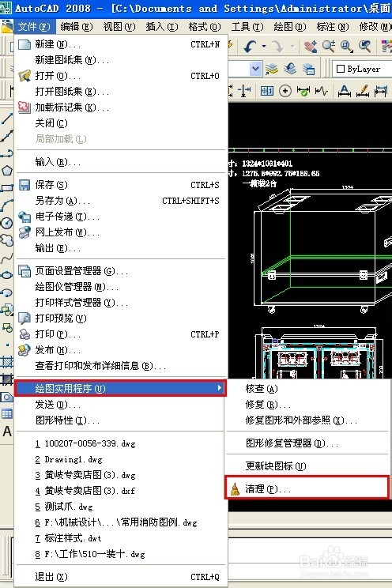
Task: Choose 输出(E)... from File menu
Action: click(x=121, y=248)
